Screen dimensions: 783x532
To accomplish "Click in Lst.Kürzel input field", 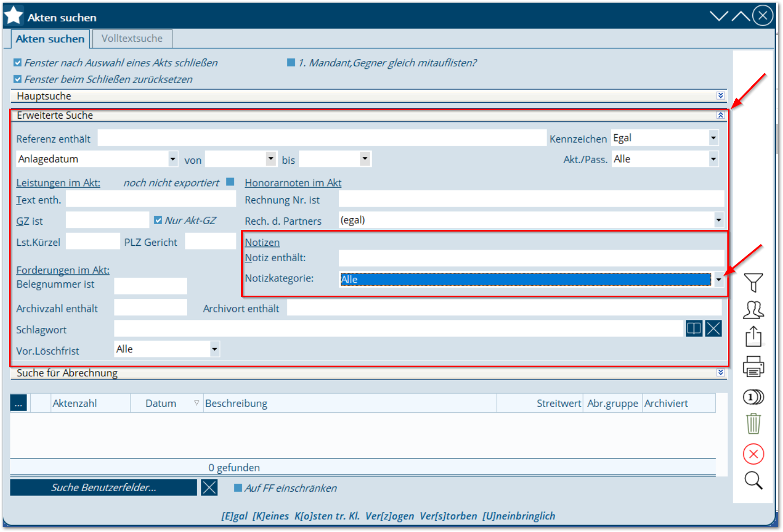I will [93, 241].
